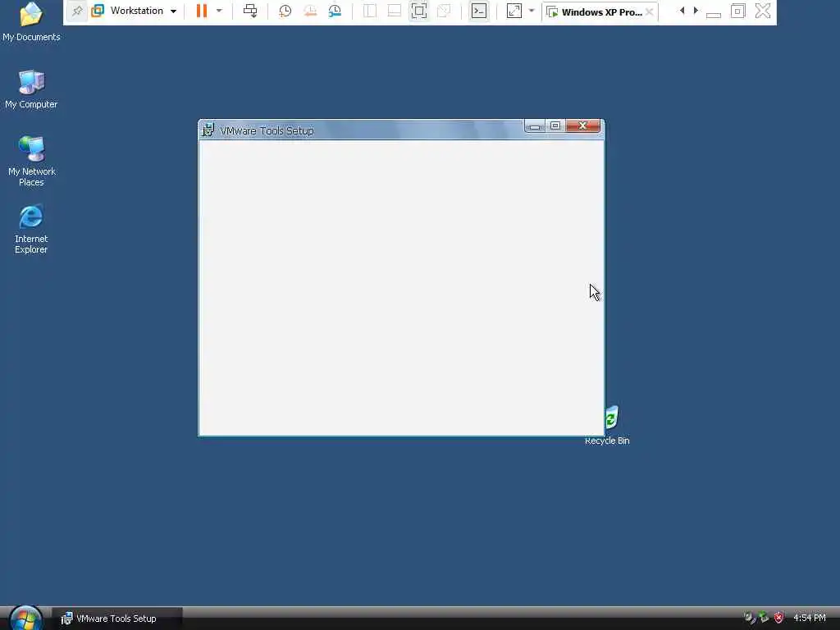Send Ctrl+Alt+Del to the guest
Viewport: 840px width, 630px height.
click(250, 11)
